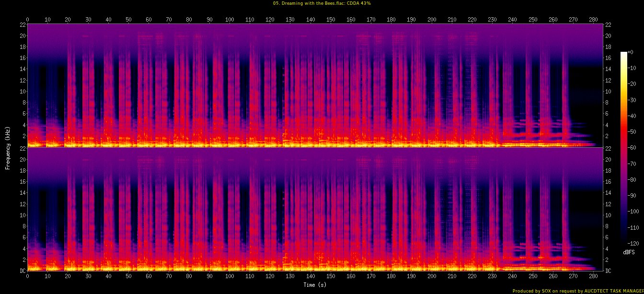
Task: Click the "dBFS" label below the color scale
Action: click(x=629, y=252)
